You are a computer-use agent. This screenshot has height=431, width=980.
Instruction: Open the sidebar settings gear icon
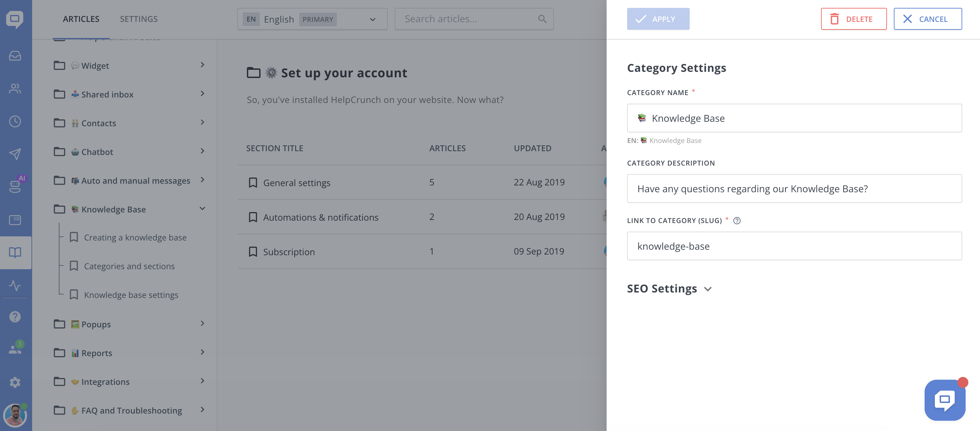click(x=15, y=382)
